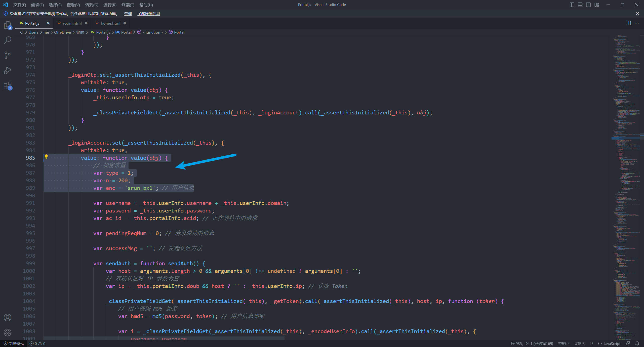This screenshot has height=347, width=644.
Task: Open the Manage gear icon
Action: point(8,333)
